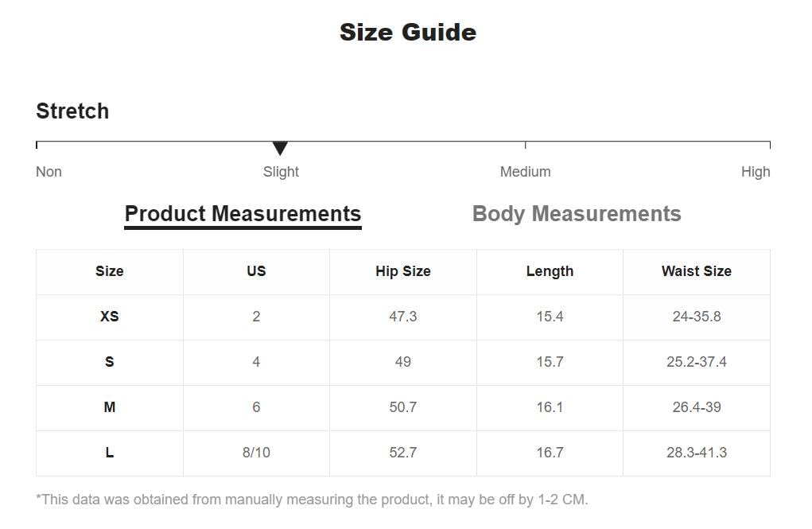
Task: Click the manual measurement disclaimer note
Action: click(312, 500)
